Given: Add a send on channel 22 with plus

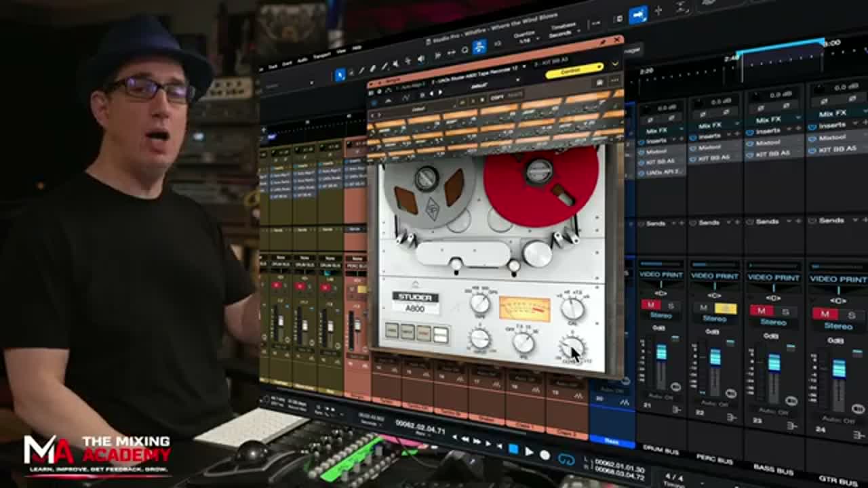Looking at the screenshot, I should point(738,222).
